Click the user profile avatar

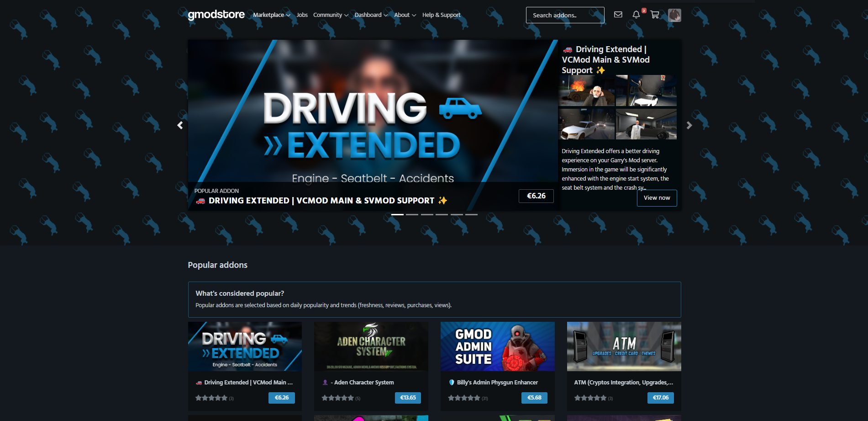point(674,15)
